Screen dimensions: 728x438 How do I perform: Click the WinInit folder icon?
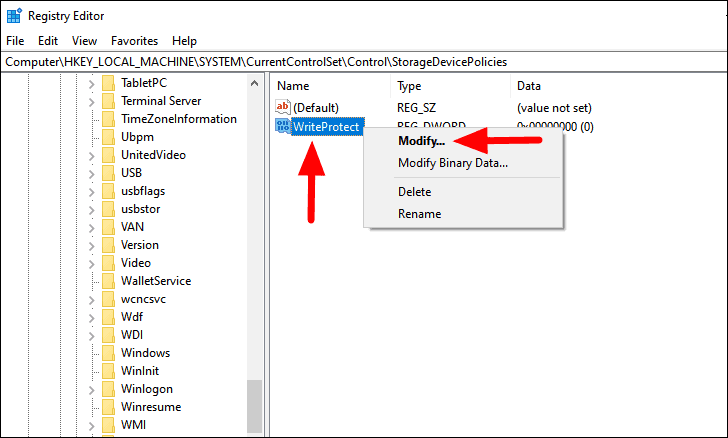108,371
